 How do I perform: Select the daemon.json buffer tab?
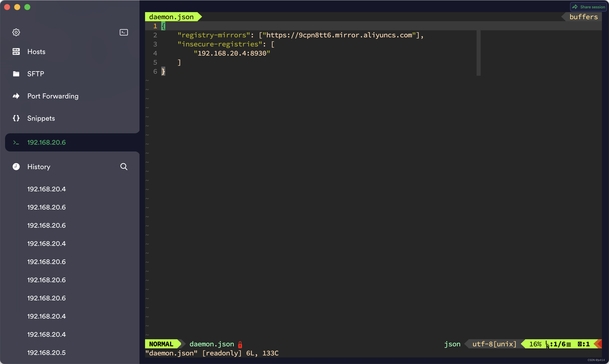point(171,17)
